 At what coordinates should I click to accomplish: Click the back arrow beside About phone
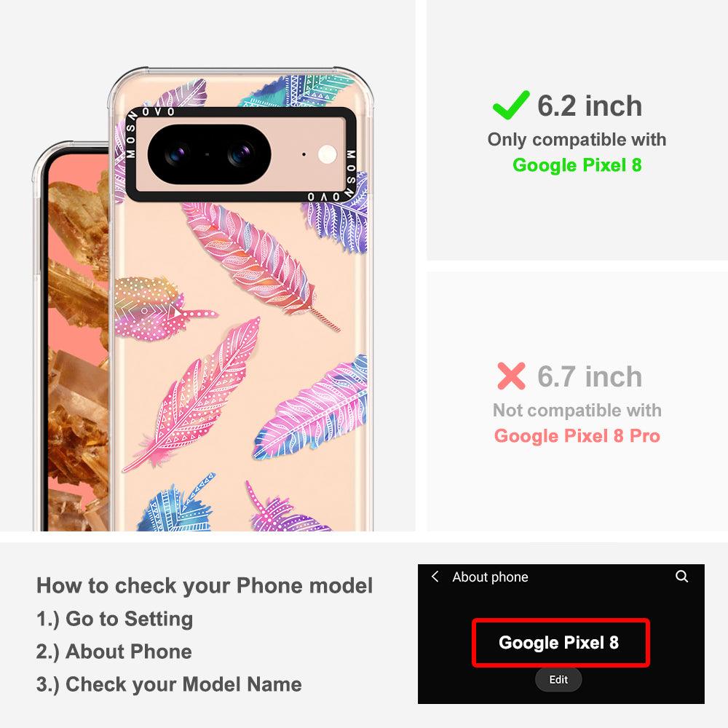[435, 577]
